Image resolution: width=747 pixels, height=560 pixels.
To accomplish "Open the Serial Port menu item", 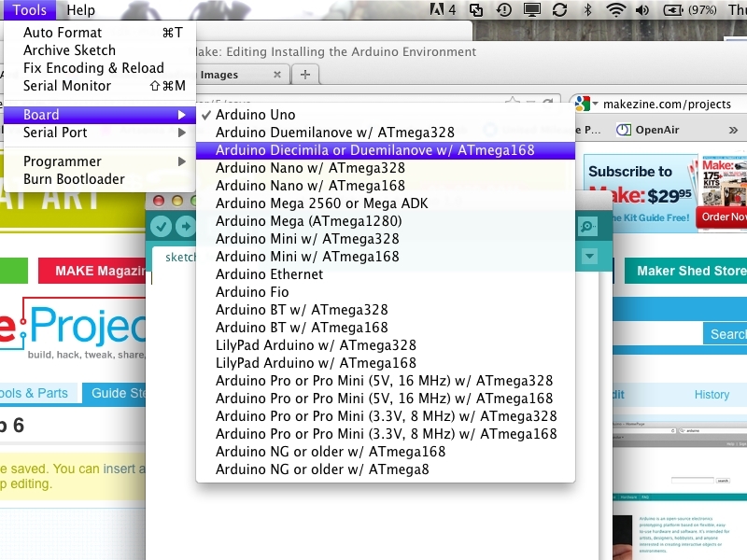I will point(100,133).
